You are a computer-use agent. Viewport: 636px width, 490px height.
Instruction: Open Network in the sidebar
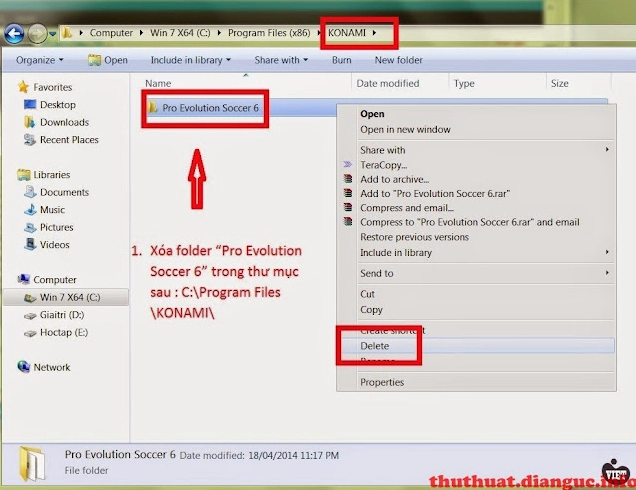point(52,367)
